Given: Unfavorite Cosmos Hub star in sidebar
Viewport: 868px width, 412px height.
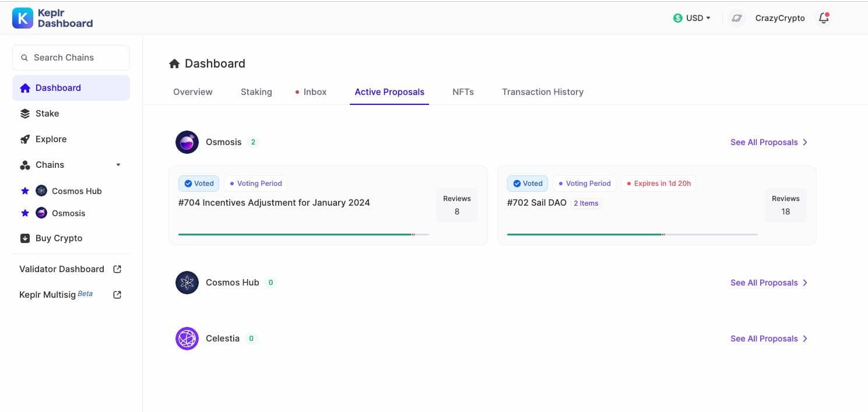Looking at the screenshot, I should 24,191.
